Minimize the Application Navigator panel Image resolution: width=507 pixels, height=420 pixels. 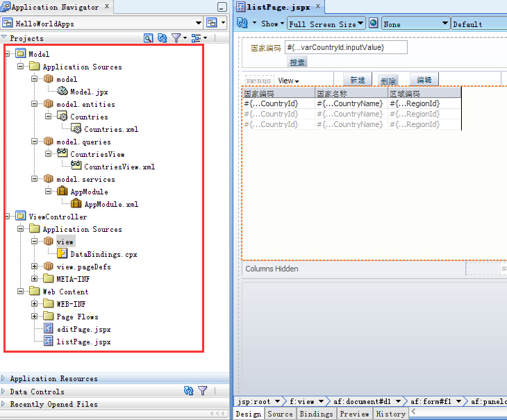click(222, 7)
